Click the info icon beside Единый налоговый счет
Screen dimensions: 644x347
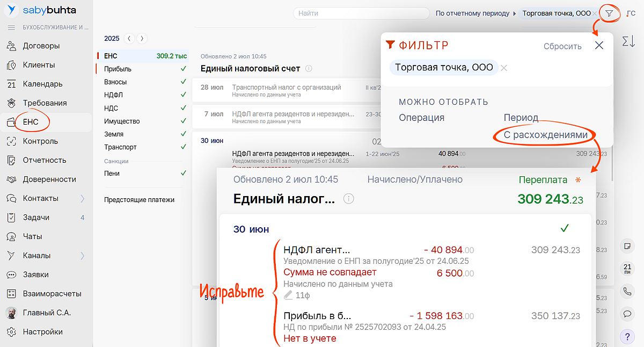[309, 69]
